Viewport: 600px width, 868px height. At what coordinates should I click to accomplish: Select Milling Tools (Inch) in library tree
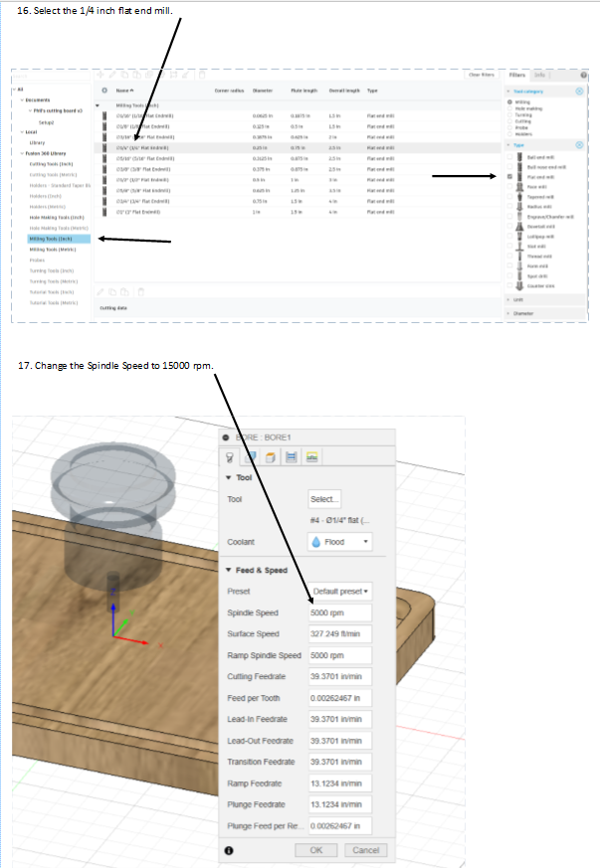[x=58, y=239]
